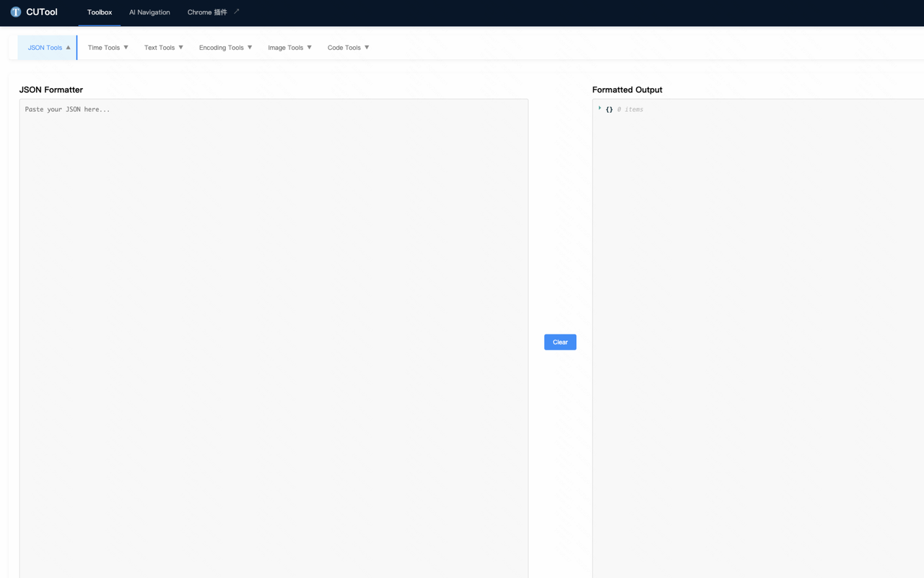This screenshot has height=578, width=924.
Task: Open the AI Navigation tab
Action: point(149,12)
